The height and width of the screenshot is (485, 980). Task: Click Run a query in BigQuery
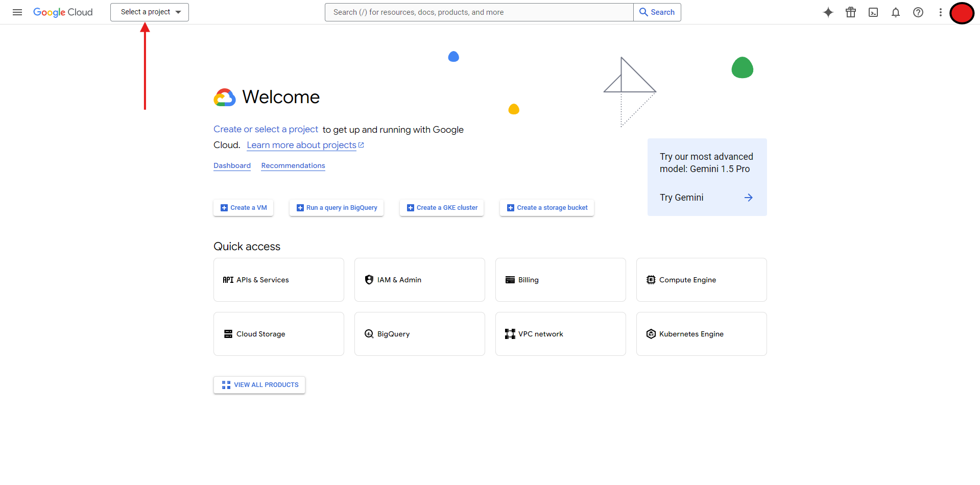tap(337, 208)
